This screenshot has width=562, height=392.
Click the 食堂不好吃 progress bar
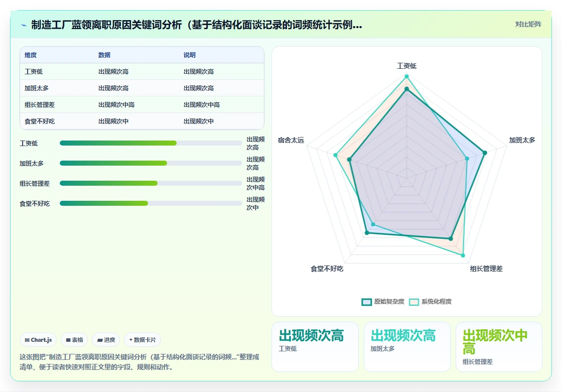click(x=151, y=203)
